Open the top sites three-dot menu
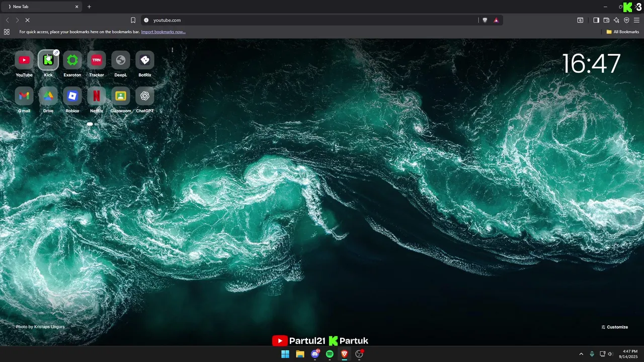This screenshot has height=362, width=644. [172, 50]
